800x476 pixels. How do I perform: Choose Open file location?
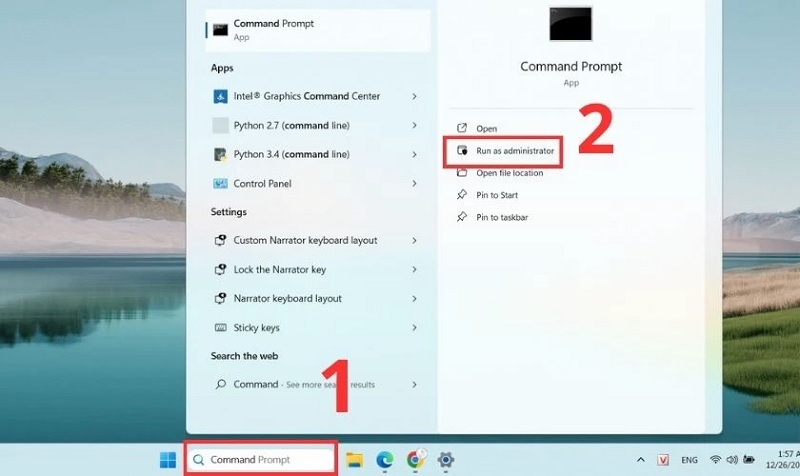click(x=509, y=173)
